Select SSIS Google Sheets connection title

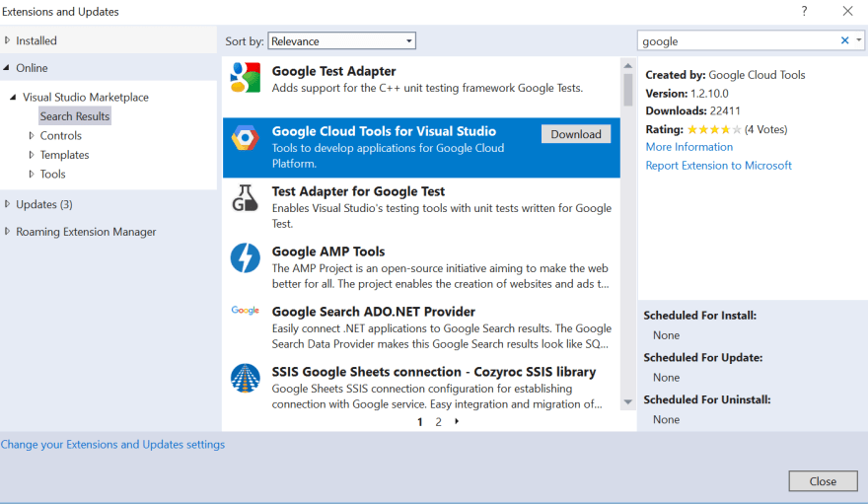coord(434,372)
